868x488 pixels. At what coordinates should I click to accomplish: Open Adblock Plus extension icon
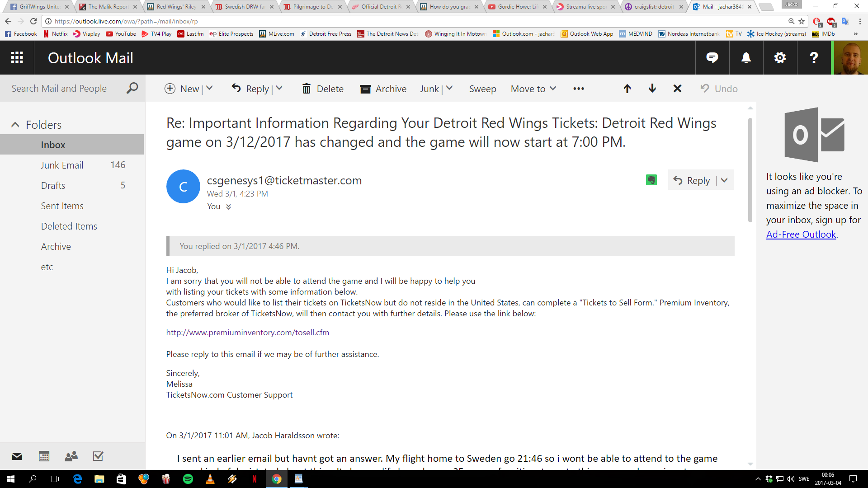831,21
